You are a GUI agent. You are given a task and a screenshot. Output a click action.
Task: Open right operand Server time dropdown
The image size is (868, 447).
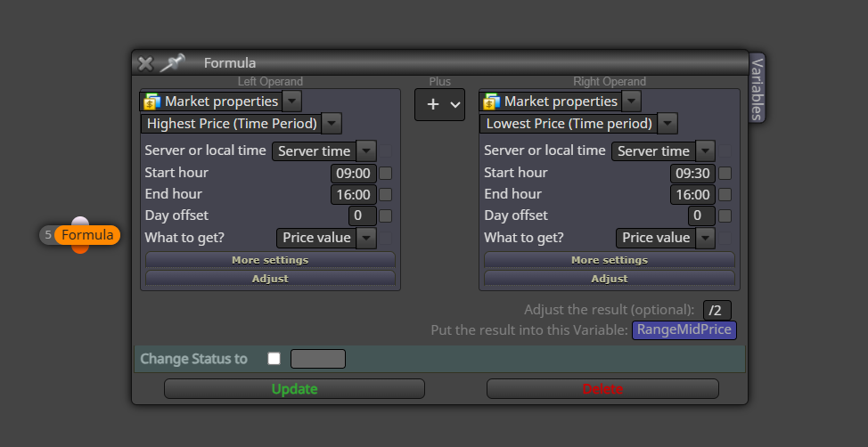705,151
